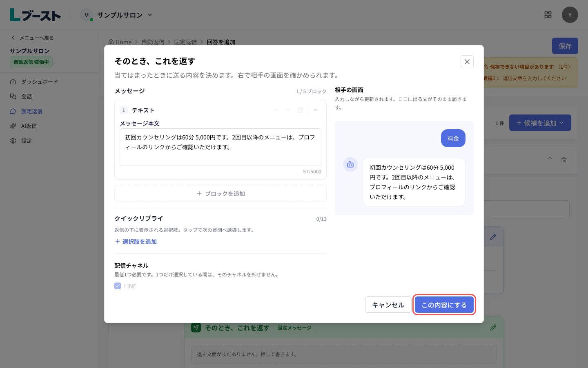Image resolution: width=588 pixels, height=368 pixels.
Task: Click the warning icon beside 保存できない項目があります
Action: [x=486, y=67]
